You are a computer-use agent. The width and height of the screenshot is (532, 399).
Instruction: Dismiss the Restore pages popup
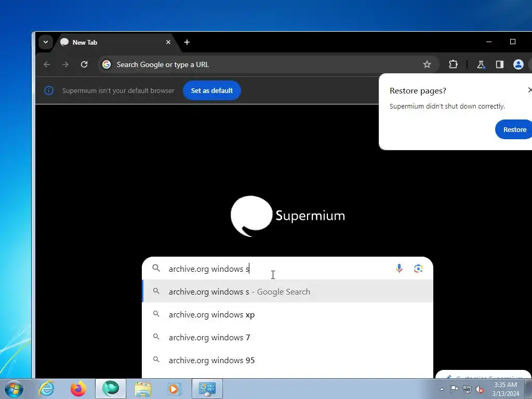[530, 90]
